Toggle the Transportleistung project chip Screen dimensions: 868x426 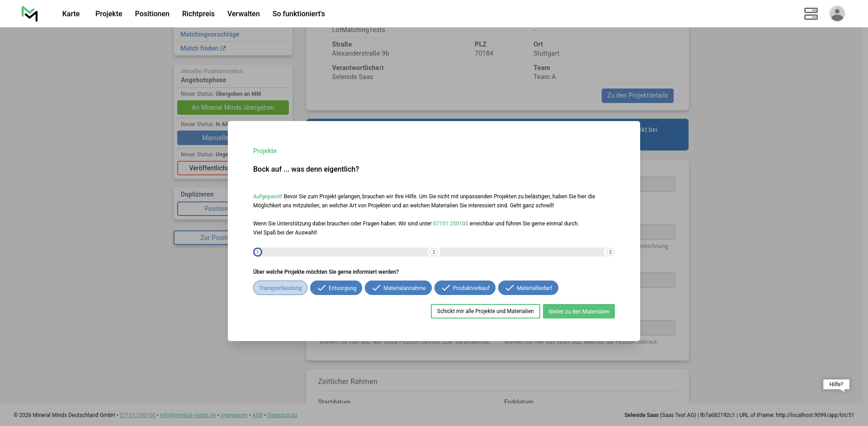coord(280,288)
